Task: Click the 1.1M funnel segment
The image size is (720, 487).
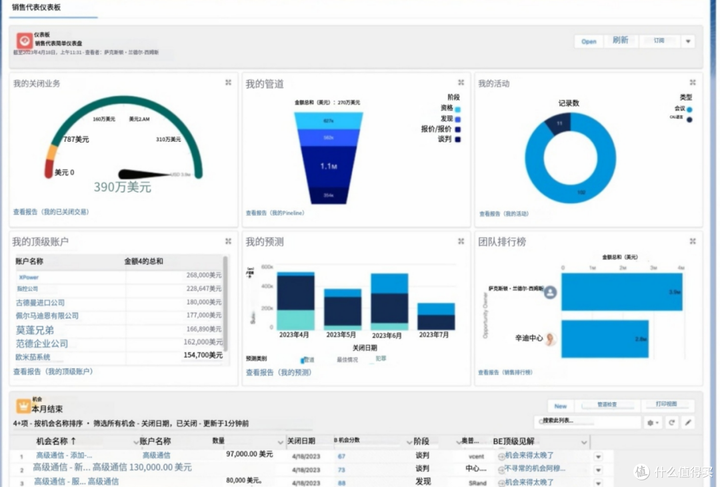Action: point(328,166)
